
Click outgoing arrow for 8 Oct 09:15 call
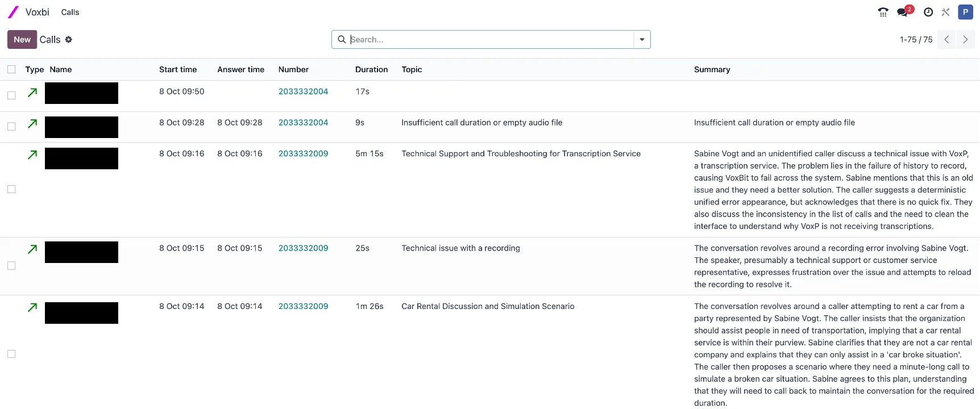point(32,249)
